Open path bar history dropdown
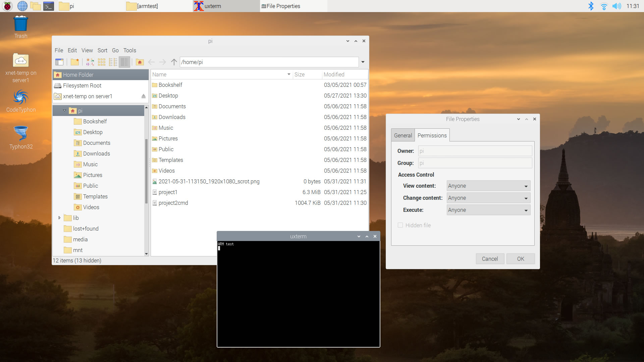 click(363, 62)
